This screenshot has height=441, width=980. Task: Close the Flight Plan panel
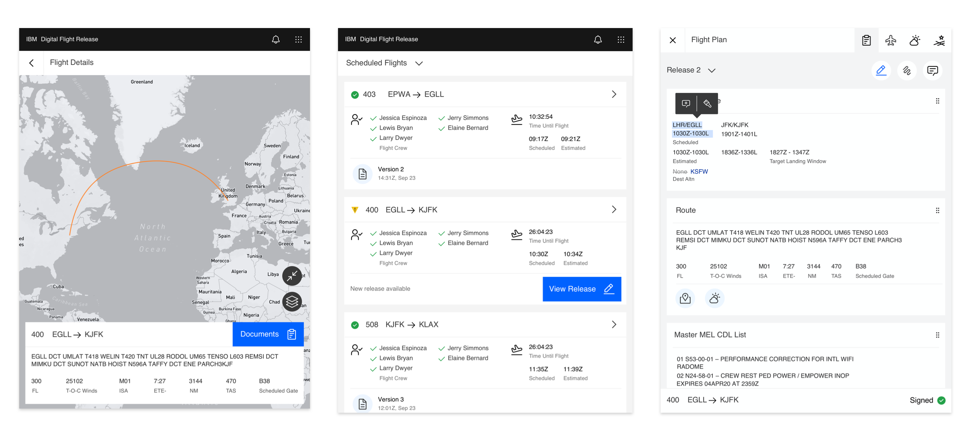[x=672, y=40]
